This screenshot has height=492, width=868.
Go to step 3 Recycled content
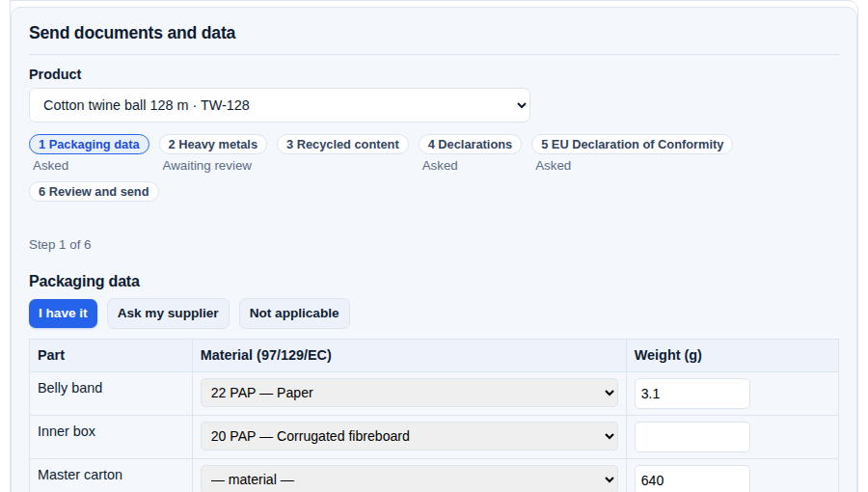click(342, 145)
